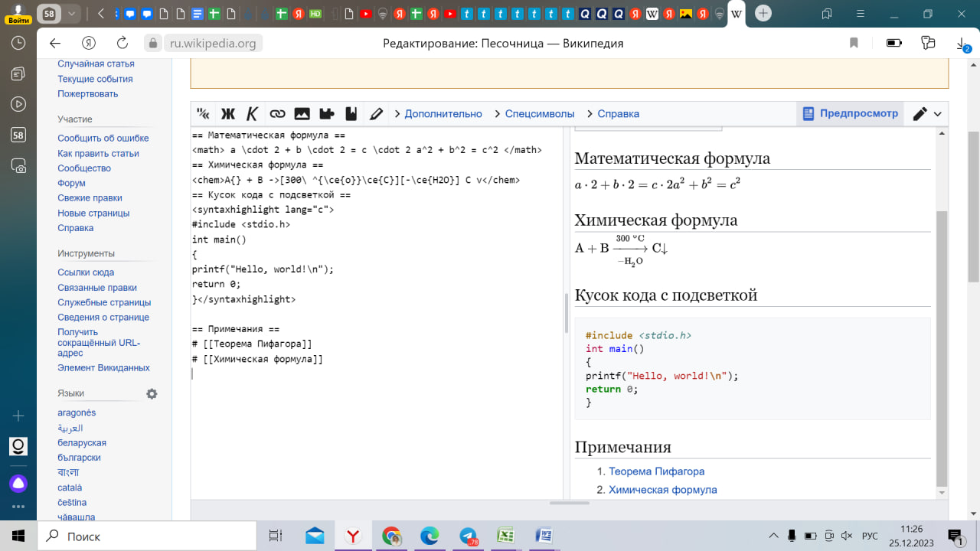Open browser downloads arrow icon
980x551 pixels.
pyautogui.click(x=962, y=43)
